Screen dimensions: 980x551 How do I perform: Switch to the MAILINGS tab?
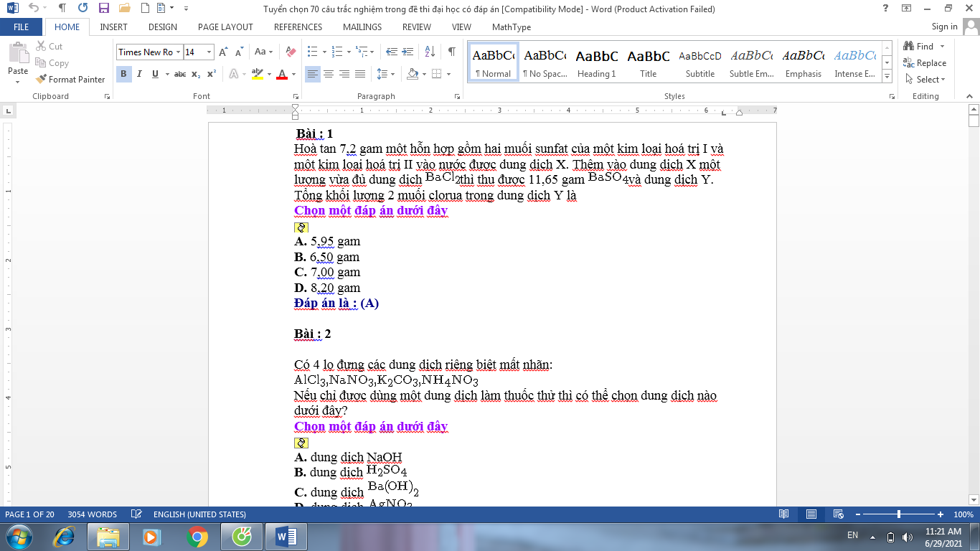tap(362, 27)
